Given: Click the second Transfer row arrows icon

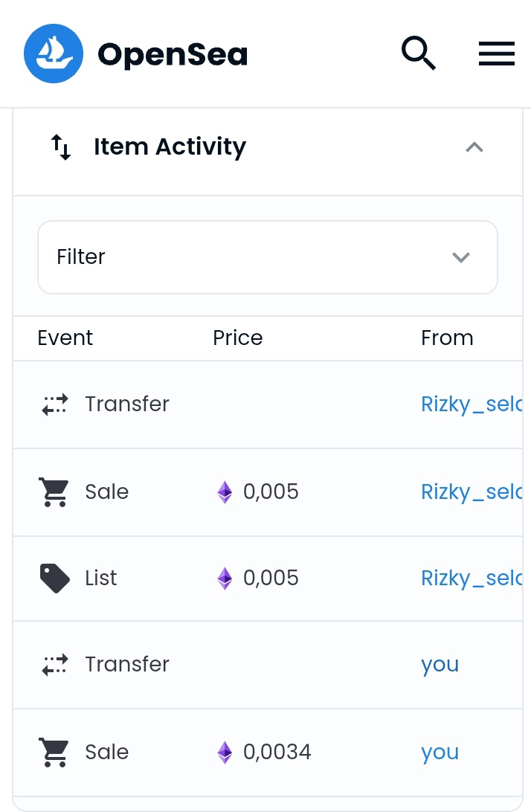Looking at the screenshot, I should pyautogui.click(x=54, y=665).
